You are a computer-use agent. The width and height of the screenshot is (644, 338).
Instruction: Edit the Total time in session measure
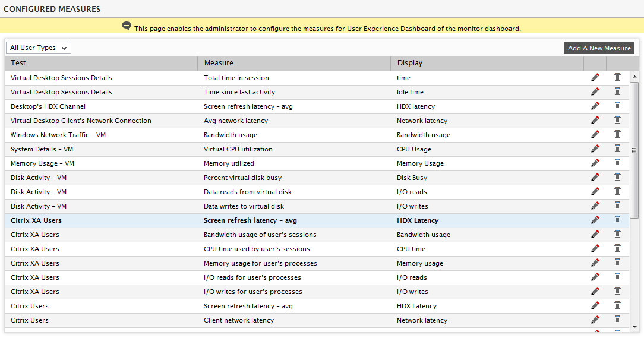(595, 78)
